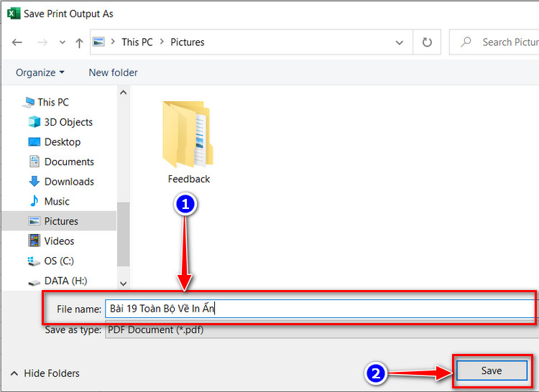Open OS (C:) drive in sidebar
This screenshot has height=392, width=539.
59,261
